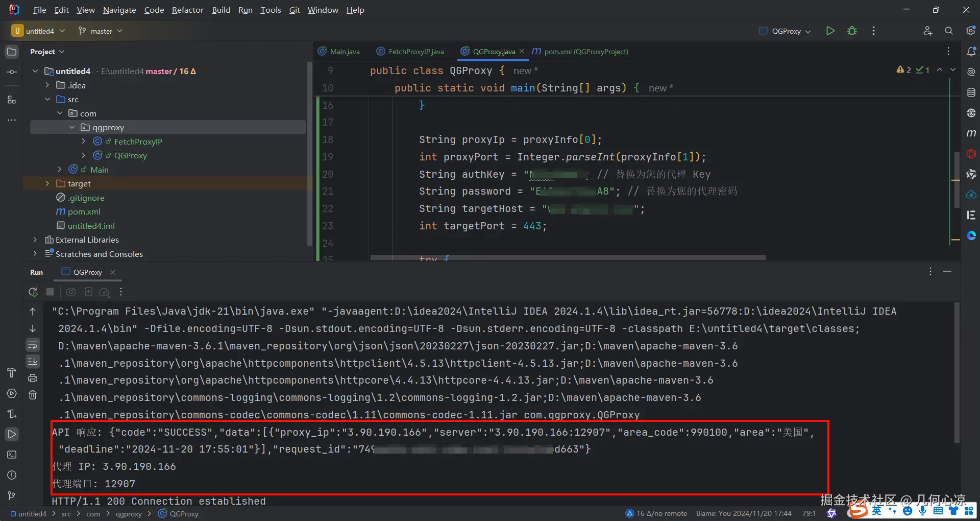Expand the target folder in project tree
This screenshot has width=980, height=521.
click(47, 183)
